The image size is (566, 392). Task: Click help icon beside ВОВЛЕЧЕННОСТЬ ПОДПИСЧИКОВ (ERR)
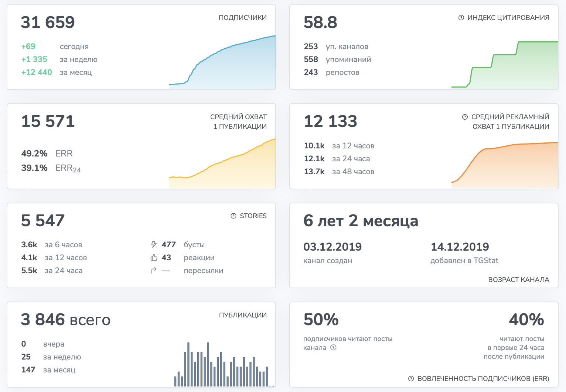coord(411,379)
